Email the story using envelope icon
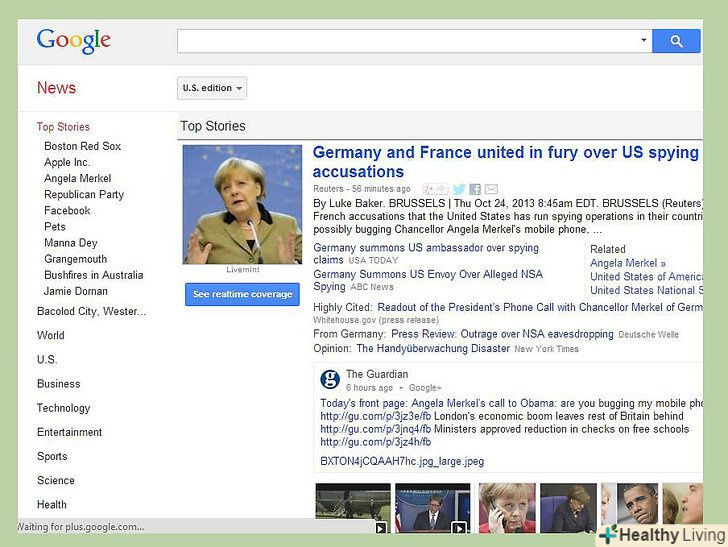This screenshot has height=547, width=728. coord(491,189)
